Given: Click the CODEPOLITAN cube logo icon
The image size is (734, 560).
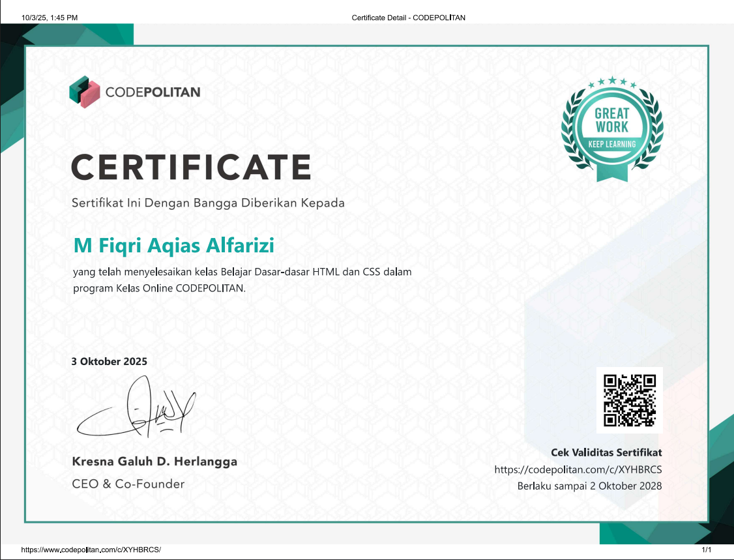Looking at the screenshot, I should 83,92.
